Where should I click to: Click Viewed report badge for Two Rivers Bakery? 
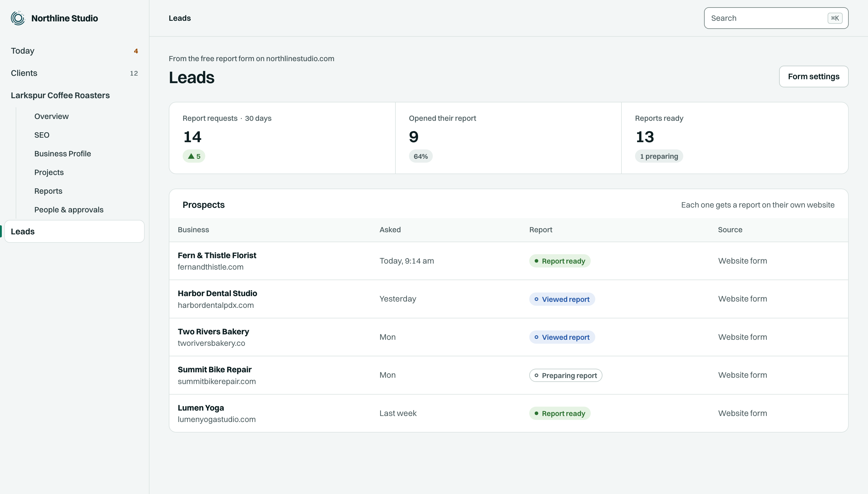562,337
